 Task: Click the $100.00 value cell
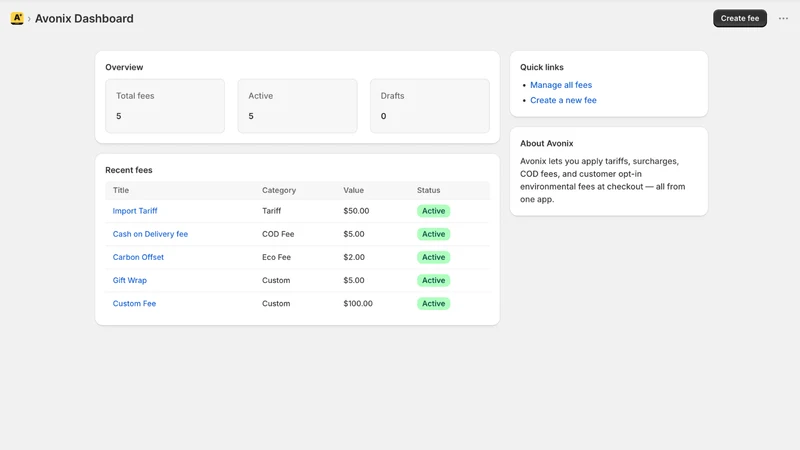coord(358,303)
